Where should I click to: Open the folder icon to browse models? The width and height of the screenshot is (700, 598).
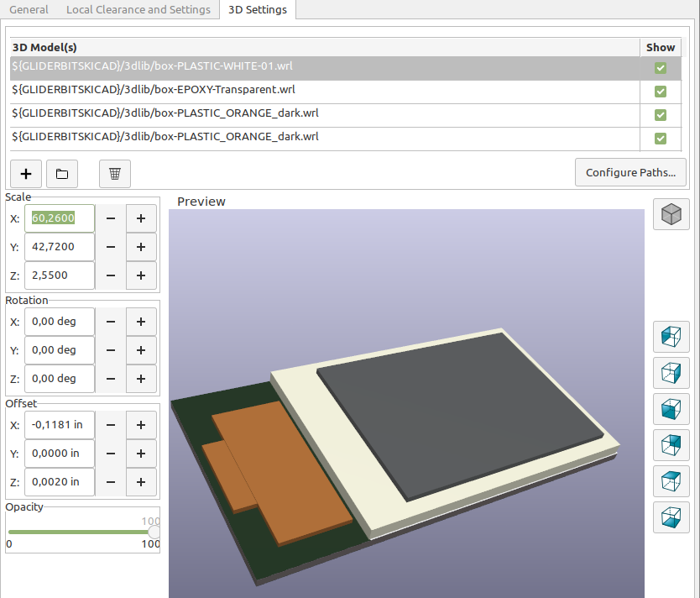coord(62,174)
